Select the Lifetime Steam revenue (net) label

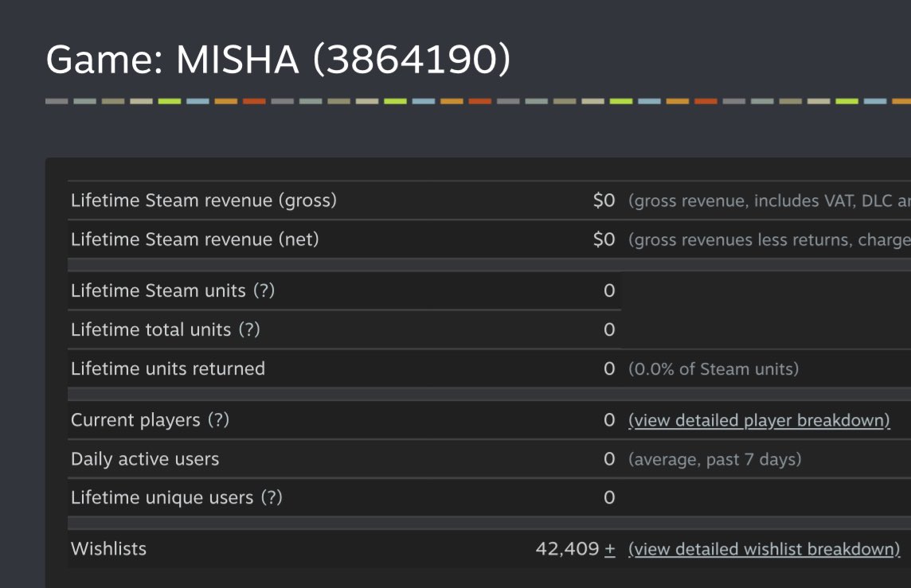tap(194, 239)
